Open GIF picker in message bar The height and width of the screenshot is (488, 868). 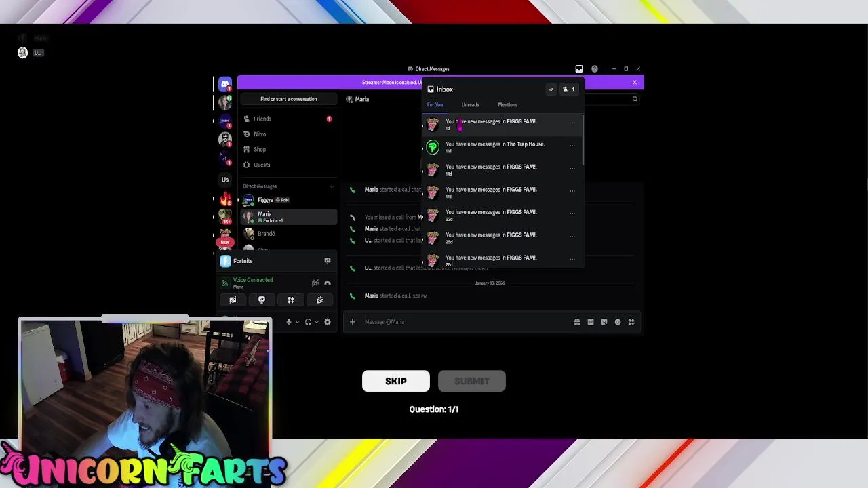(591, 322)
